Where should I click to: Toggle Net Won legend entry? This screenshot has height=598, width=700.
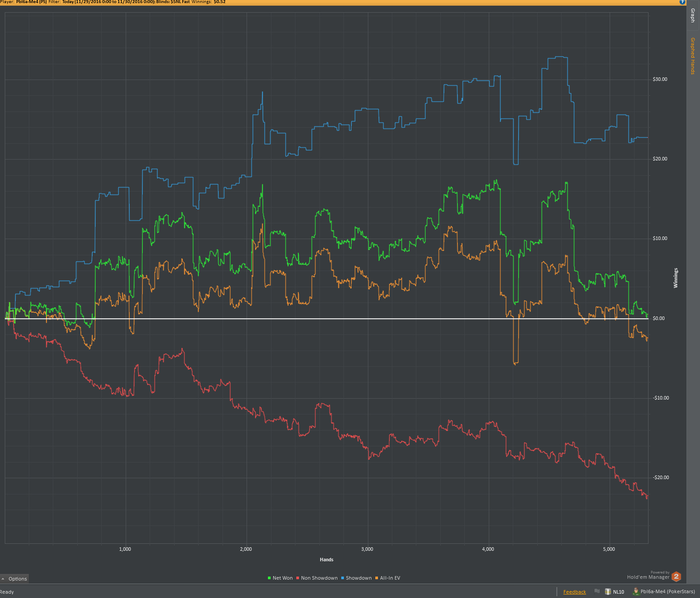280,578
